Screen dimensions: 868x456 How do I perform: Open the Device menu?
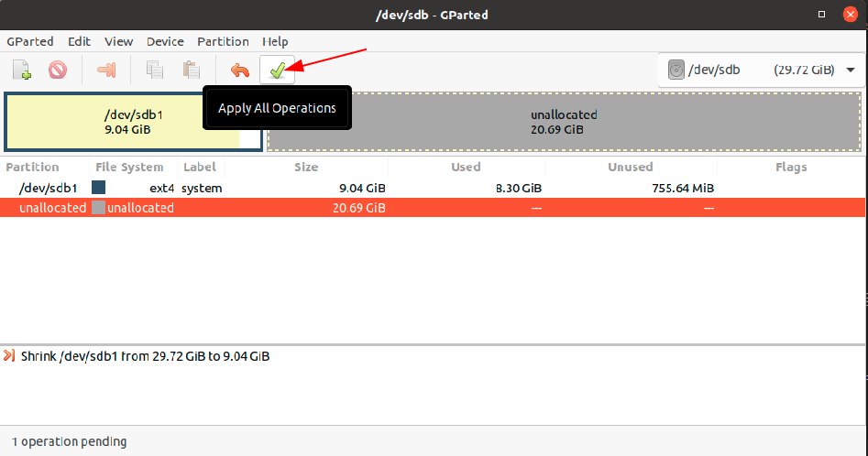click(165, 41)
